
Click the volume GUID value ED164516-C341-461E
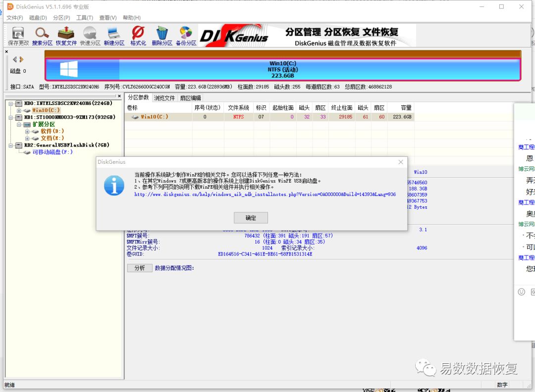pos(265,254)
